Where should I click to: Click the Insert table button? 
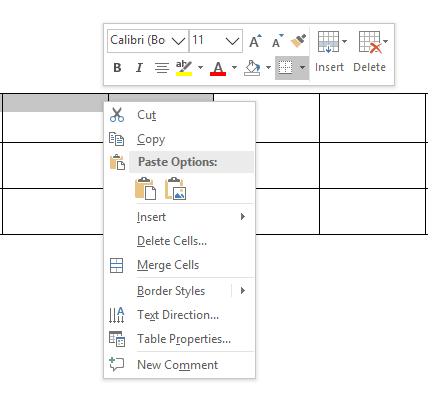[x=329, y=51]
